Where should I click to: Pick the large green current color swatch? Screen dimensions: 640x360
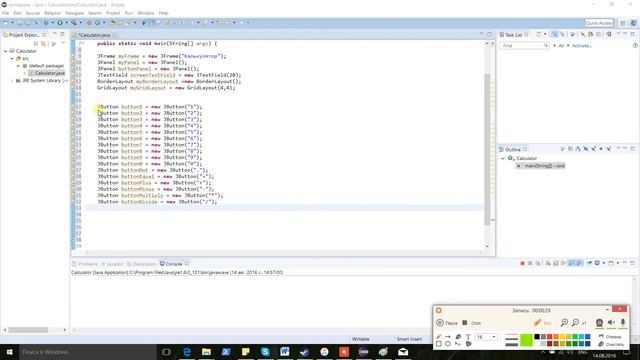[x=527, y=340]
